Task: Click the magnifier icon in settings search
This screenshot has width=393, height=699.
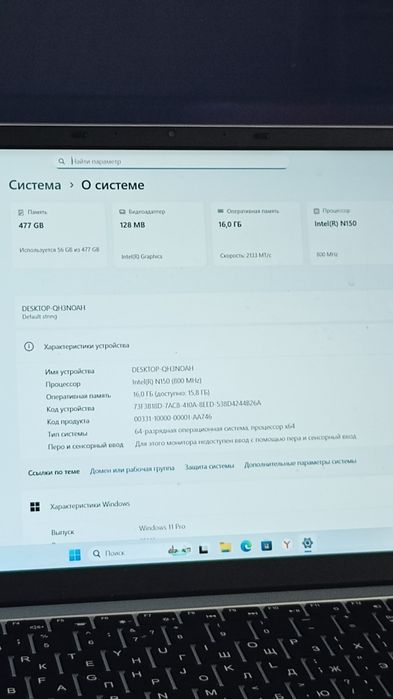Action: point(61,161)
